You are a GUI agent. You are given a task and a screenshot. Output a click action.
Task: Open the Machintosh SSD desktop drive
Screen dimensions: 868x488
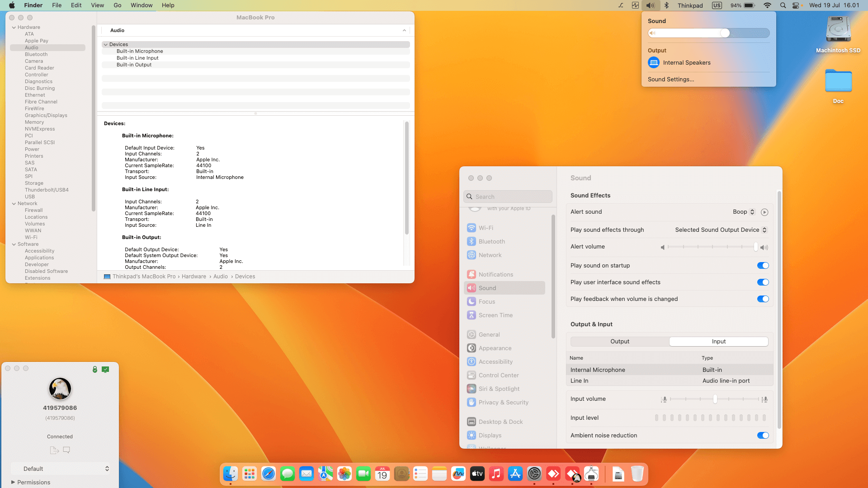(839, 29)
